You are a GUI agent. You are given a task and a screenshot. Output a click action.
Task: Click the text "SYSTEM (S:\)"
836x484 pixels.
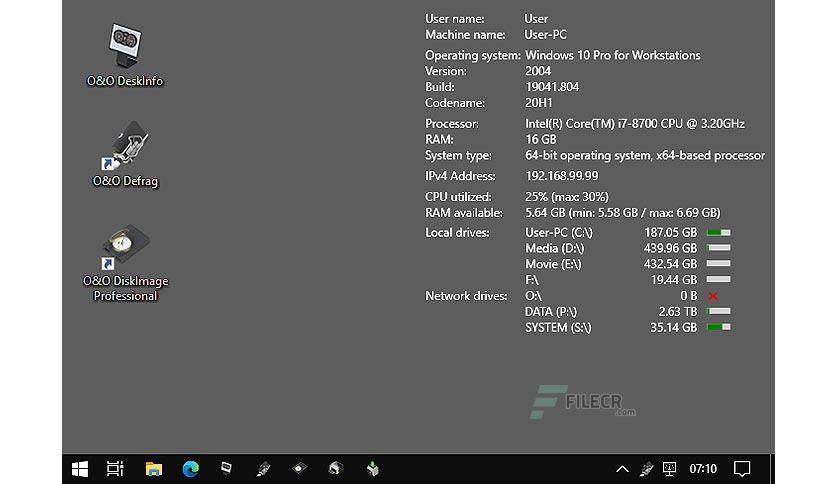tap(558, 328)
